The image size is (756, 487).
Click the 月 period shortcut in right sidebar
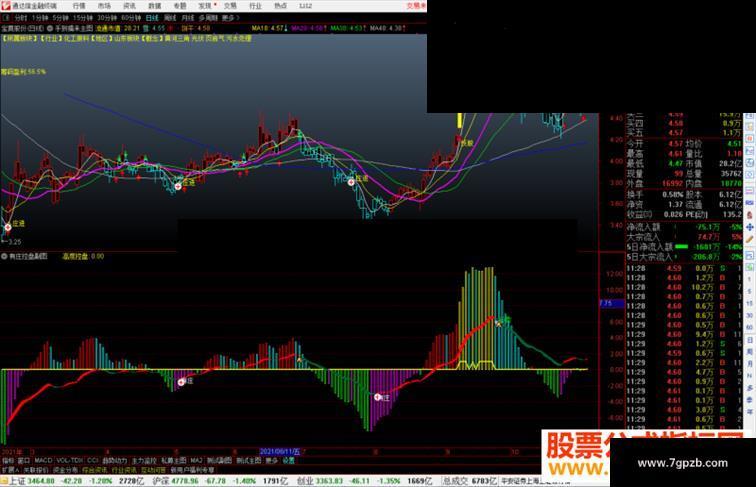[750, 363]
